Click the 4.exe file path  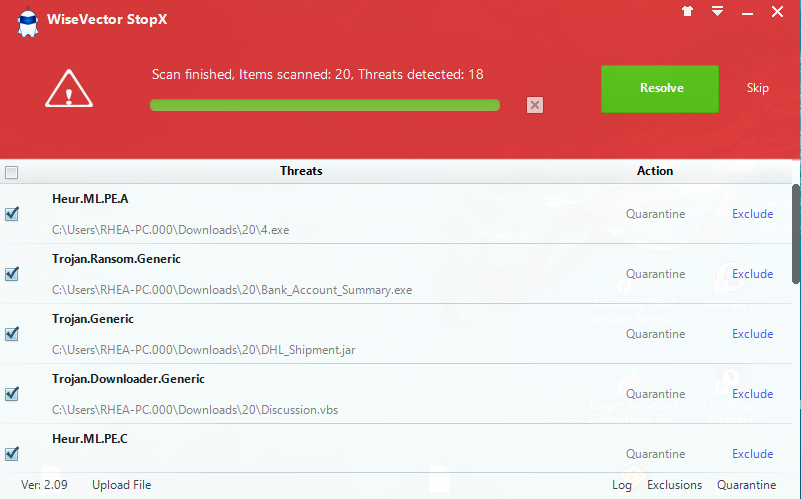[171, 230]
